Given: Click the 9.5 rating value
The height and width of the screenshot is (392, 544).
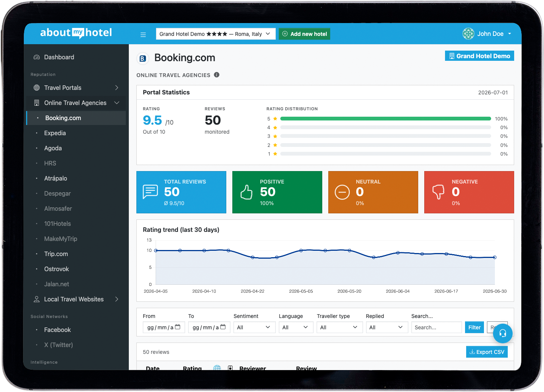Looking at the screenshot, I should [x=152, y=120].
